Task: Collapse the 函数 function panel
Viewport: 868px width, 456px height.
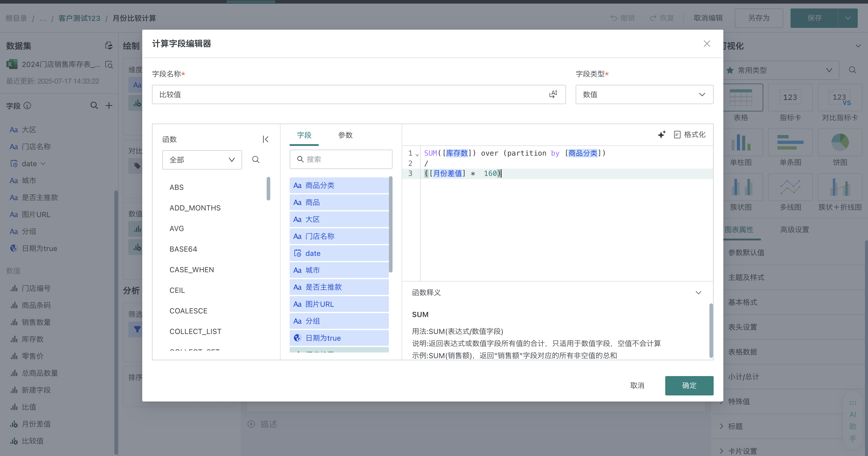Action: pos(265,139)
